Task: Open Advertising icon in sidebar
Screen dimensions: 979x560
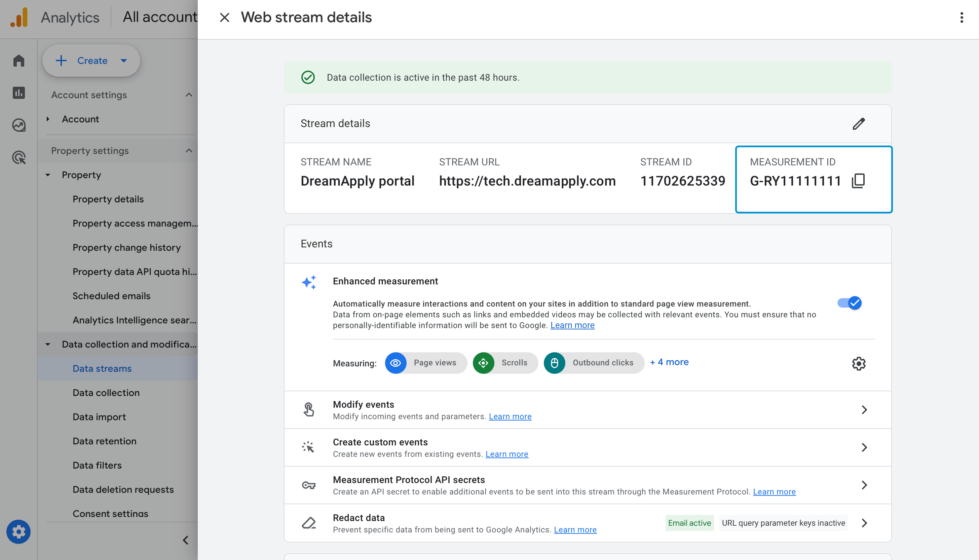Action: click(x=18, y=157)
